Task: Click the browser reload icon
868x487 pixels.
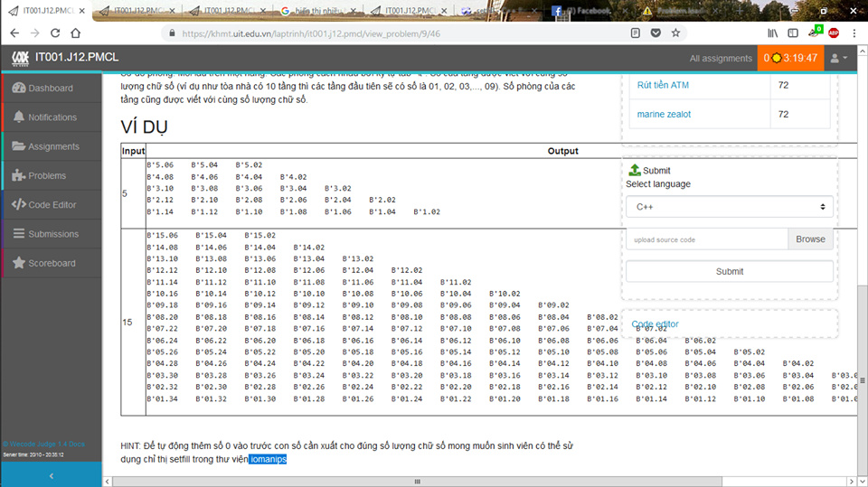Action: [56, 33]
